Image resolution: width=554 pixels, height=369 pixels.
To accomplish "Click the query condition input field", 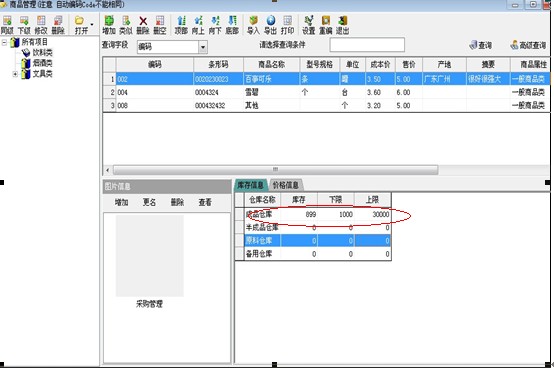I will (367, 45).
